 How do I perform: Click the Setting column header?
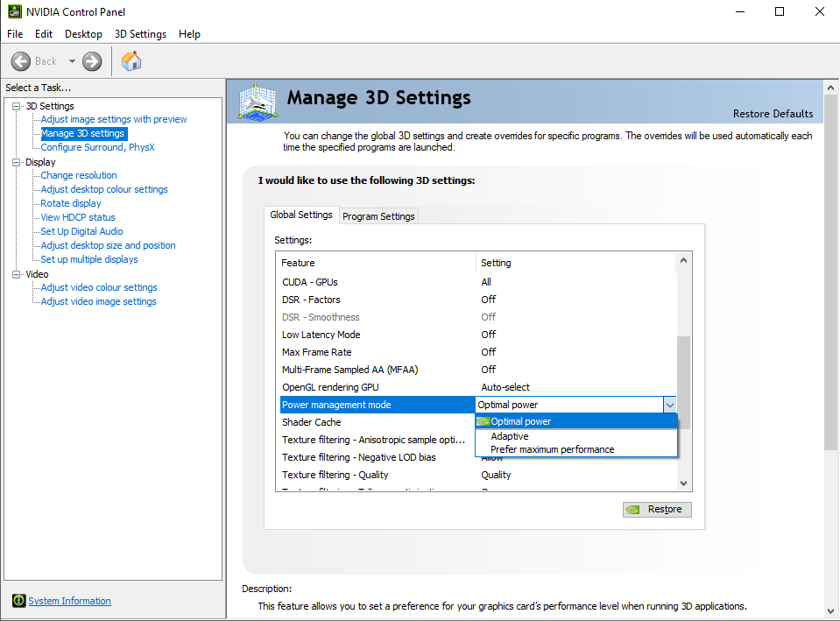[575, 263]
